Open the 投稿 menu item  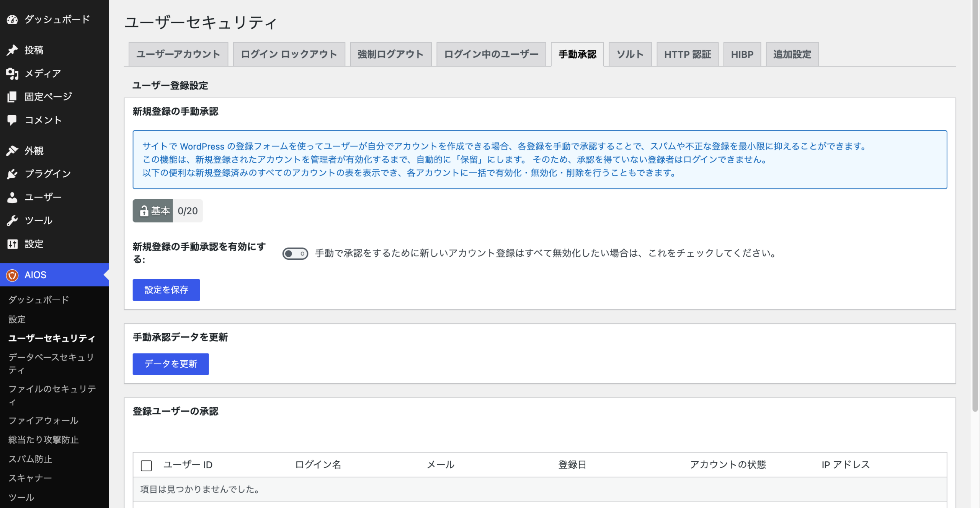pos(54,50)
